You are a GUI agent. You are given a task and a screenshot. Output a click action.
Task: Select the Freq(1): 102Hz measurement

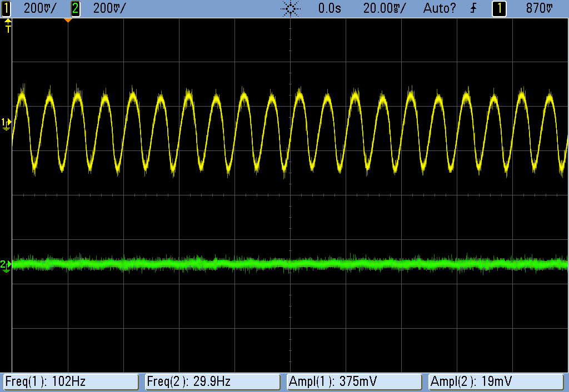tap(71, 381)
